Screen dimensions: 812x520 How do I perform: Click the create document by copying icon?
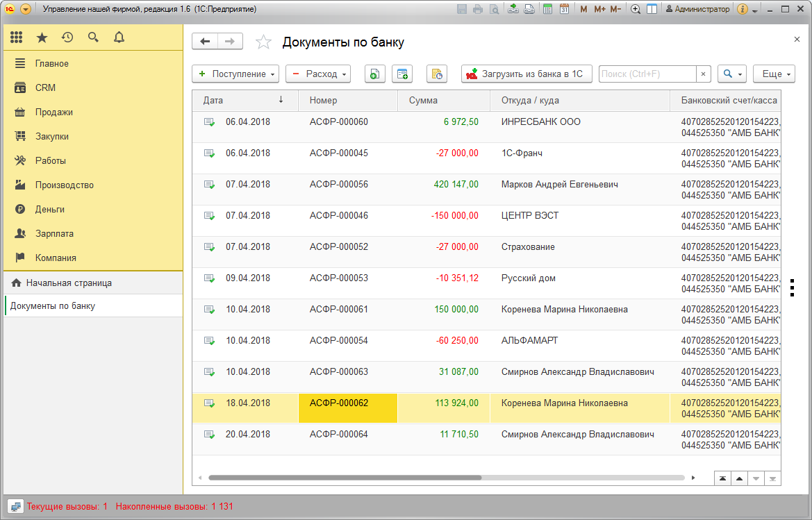click(x=374, y=74)
